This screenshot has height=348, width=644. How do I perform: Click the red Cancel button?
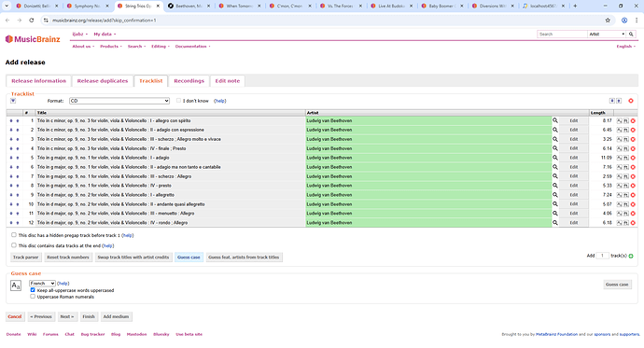click(15, 316)
